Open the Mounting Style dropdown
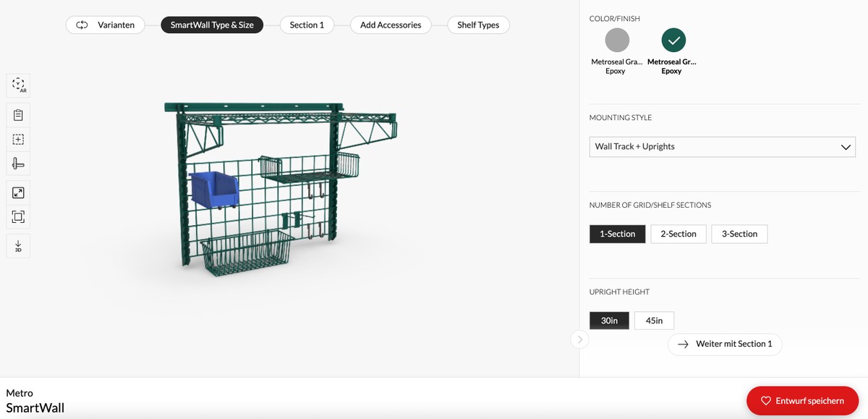Viewport: 868px width, 419px height. pos(722,146)
